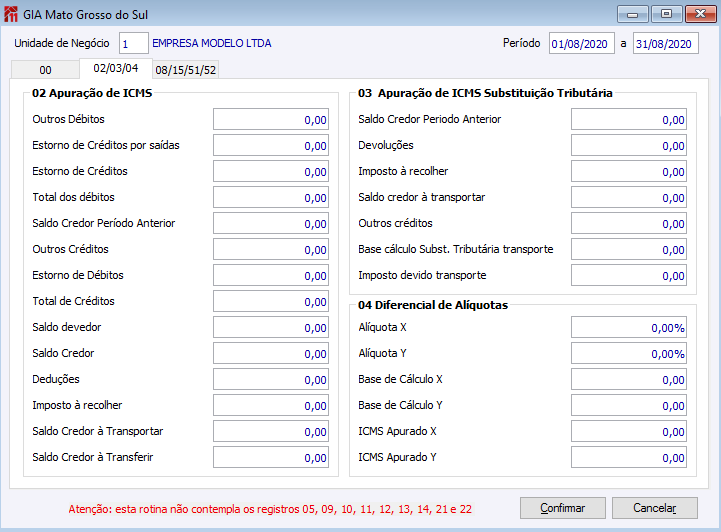Image resolution: width=721 pixels, height=532 pixels.
Task: Edit the Alíquota X percentage field
Action: (629, 327)
